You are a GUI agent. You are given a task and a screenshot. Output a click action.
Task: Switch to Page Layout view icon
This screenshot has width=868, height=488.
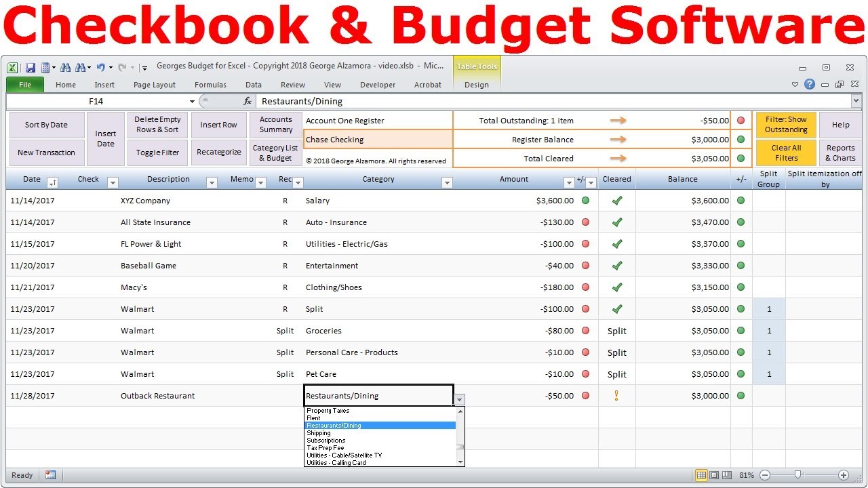(x=714, y=475)
